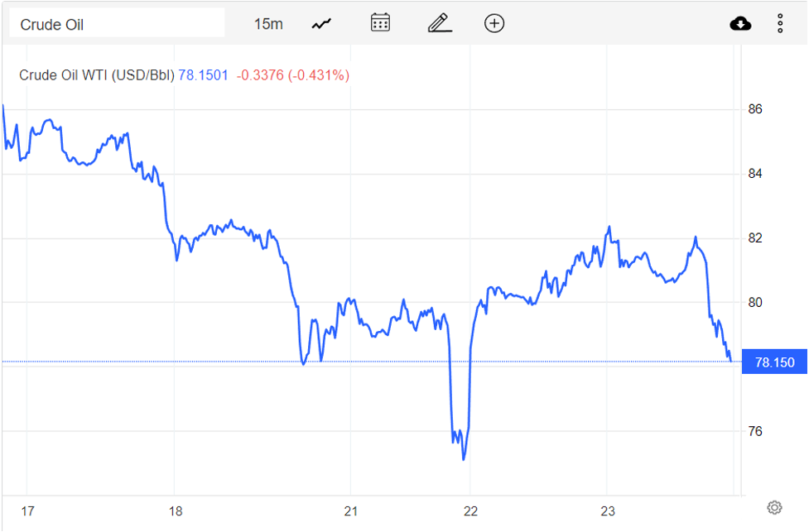Open the economic calendar icon
809x532 pixels.
(x=379, y=23)
